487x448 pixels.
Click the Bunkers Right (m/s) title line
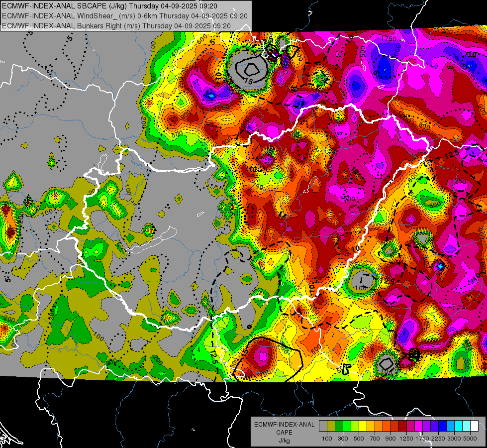point(116,26)
